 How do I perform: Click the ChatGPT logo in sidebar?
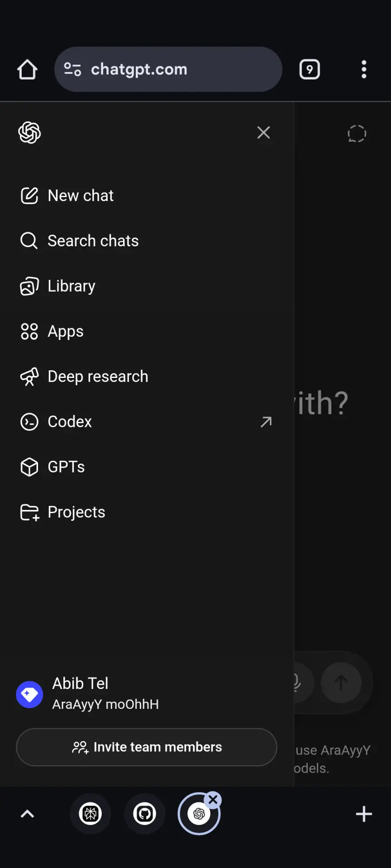pos(29,132)
